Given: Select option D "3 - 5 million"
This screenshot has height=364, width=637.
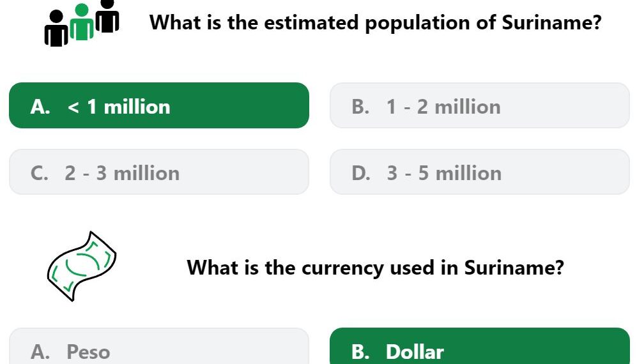Looking at the screenshot, I should (x=480, y=172).
